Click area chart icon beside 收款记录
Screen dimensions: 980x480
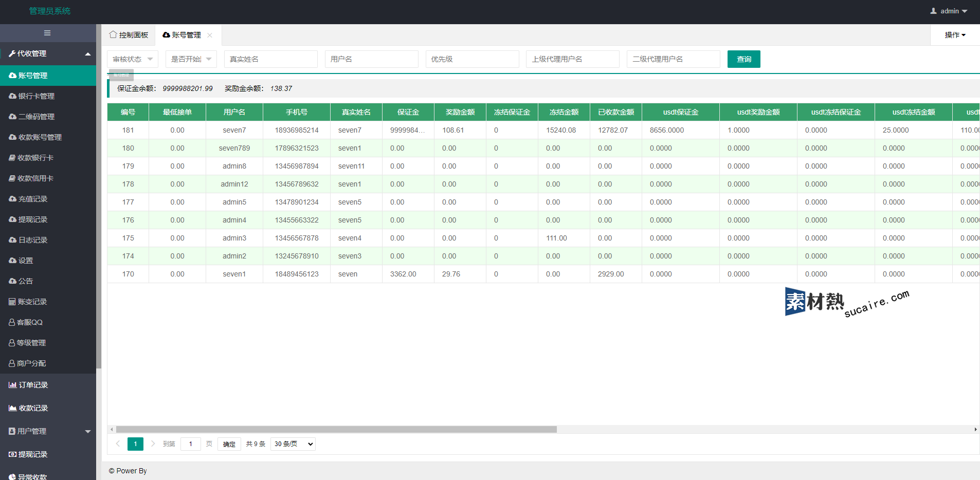[x=13, y=408]
